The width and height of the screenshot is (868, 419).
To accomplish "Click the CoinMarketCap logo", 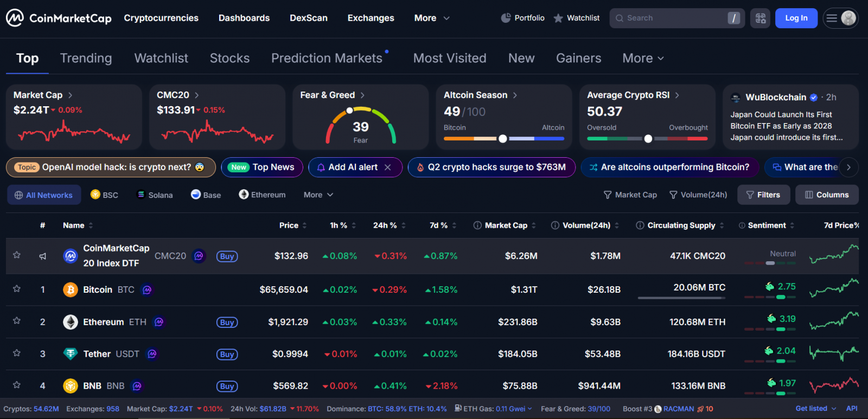I will click(x=59, y=18).
